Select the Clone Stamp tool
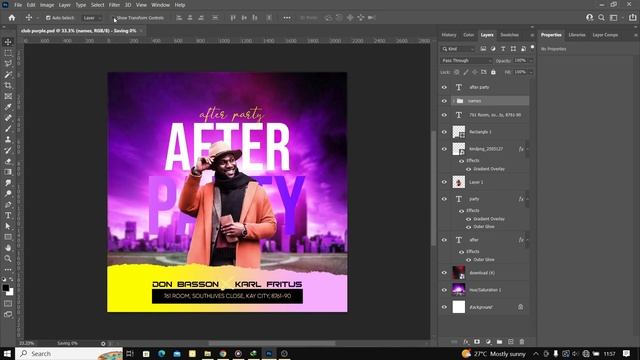640x360 pixels. pos(8,140)
